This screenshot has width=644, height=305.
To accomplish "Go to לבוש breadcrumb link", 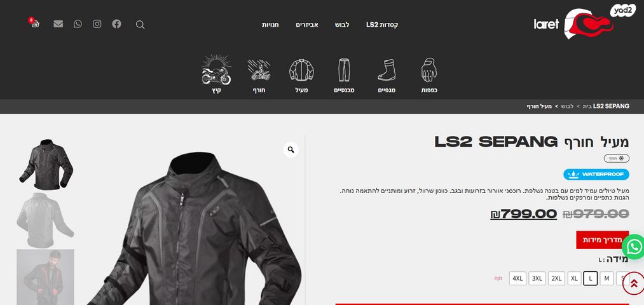I will tap(567, 106).
